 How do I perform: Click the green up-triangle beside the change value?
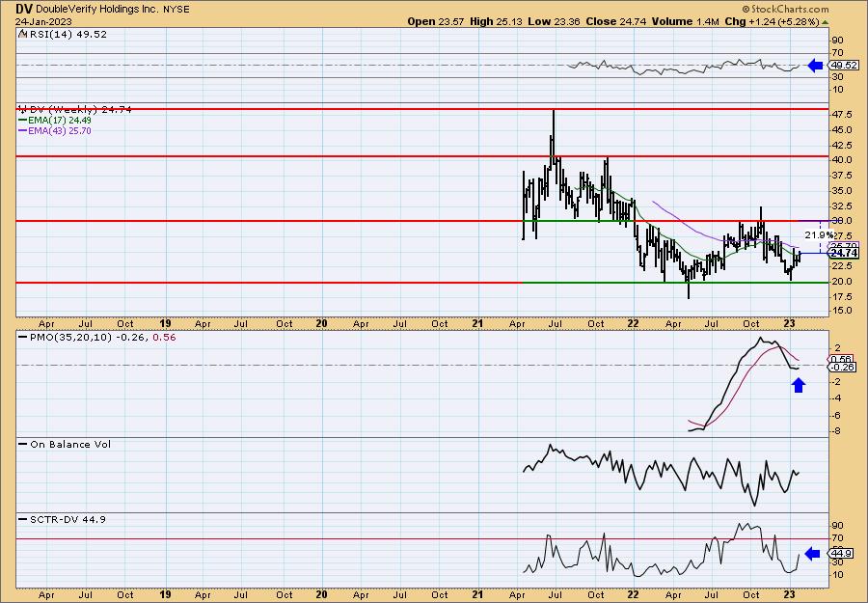[826, 22]
